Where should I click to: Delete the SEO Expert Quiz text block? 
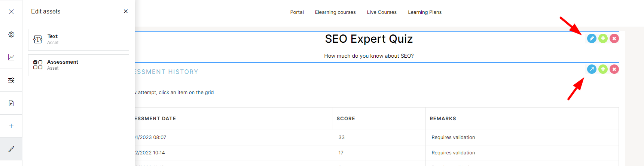coord(614,38)
